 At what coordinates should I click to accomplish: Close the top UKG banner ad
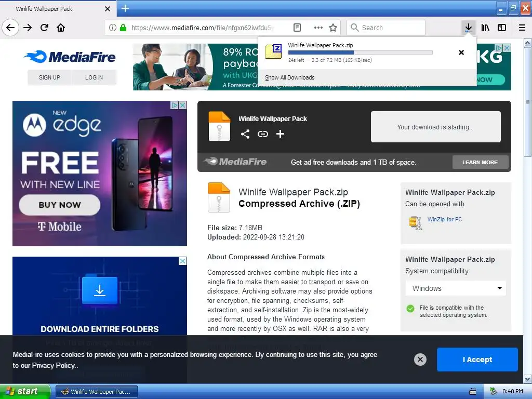pyautogui.click(x=507, y=48)
